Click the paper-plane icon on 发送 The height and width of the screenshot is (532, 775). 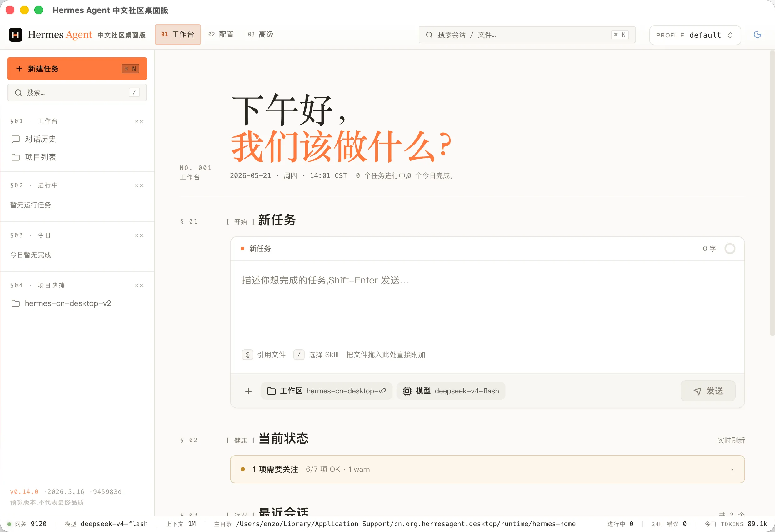[697, 391]
